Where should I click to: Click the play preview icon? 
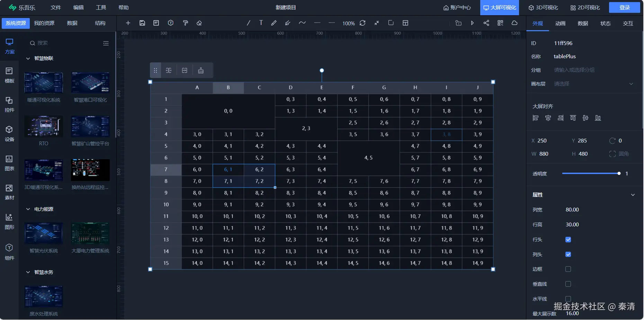point(472,23)
